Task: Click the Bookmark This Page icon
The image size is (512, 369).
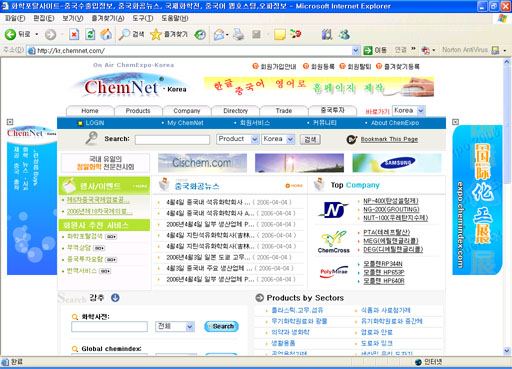Action: click(351, 139)
